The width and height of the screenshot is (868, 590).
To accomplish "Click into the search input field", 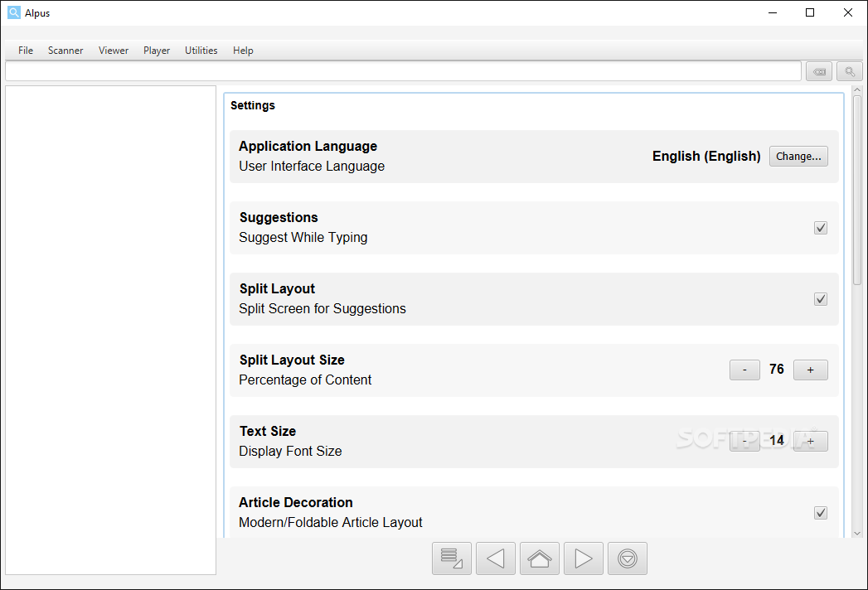I will (x=403, y=71).
